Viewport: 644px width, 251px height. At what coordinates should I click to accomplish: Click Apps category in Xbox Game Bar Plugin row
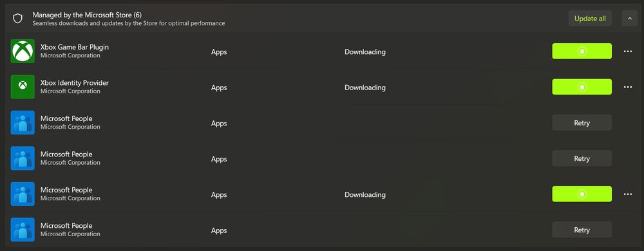click(x=219, y=52)
